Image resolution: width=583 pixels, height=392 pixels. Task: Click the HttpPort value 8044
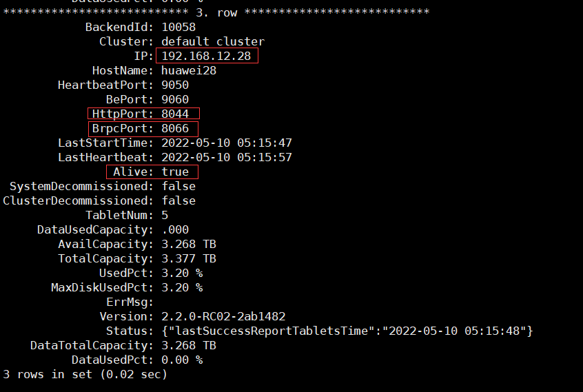[x=175, y=114]
